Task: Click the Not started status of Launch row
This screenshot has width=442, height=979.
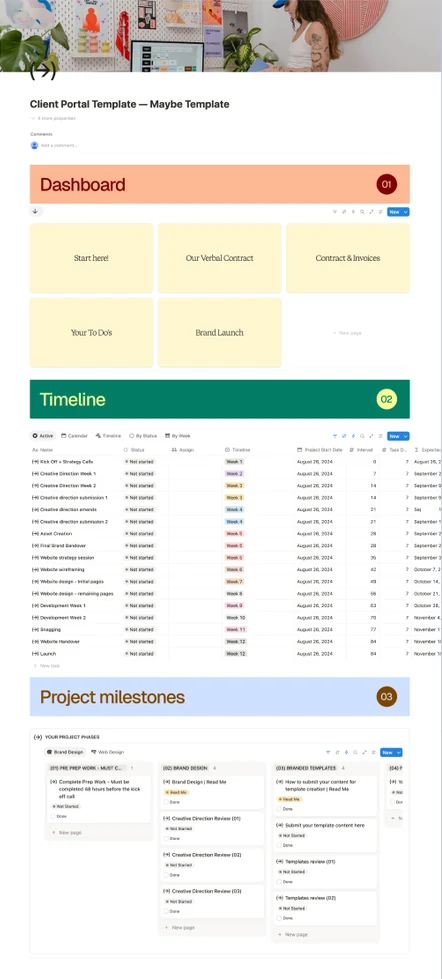Action: [139, 654]
